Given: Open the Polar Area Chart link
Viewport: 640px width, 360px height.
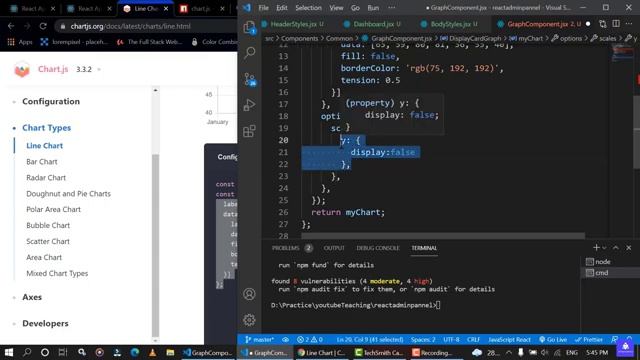Looking at the screenshot, I should tap(53, 209).
